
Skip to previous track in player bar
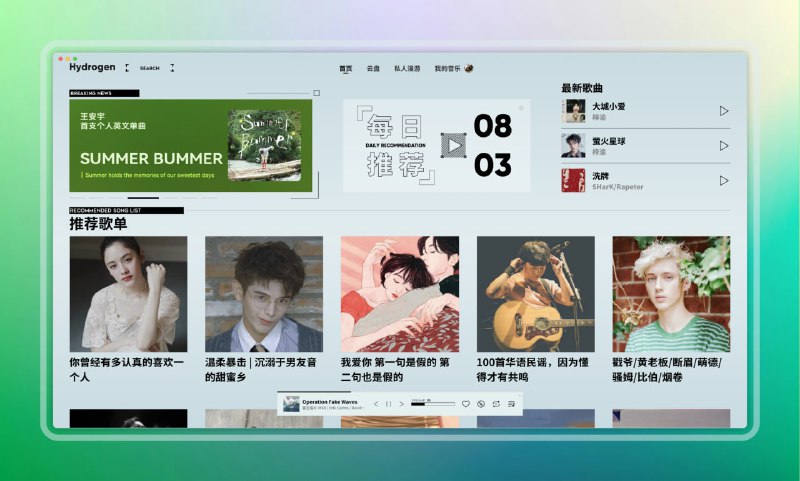(x=376, y=404)
